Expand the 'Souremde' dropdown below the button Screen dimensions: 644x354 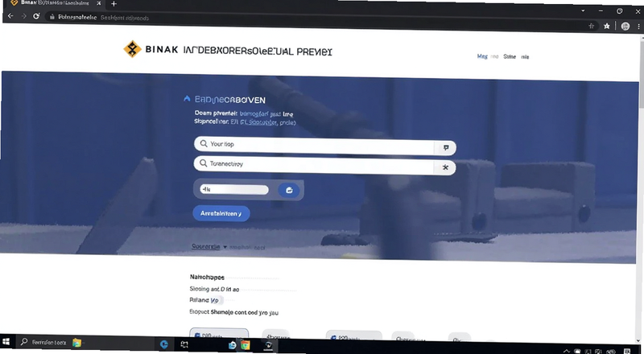[209, 246]
